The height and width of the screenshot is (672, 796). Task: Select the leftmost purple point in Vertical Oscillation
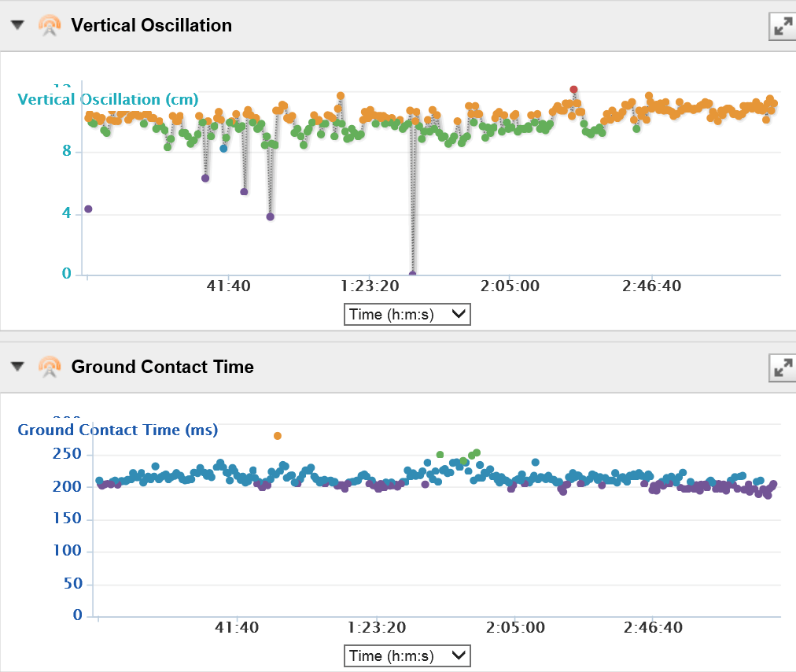[88, 209]
